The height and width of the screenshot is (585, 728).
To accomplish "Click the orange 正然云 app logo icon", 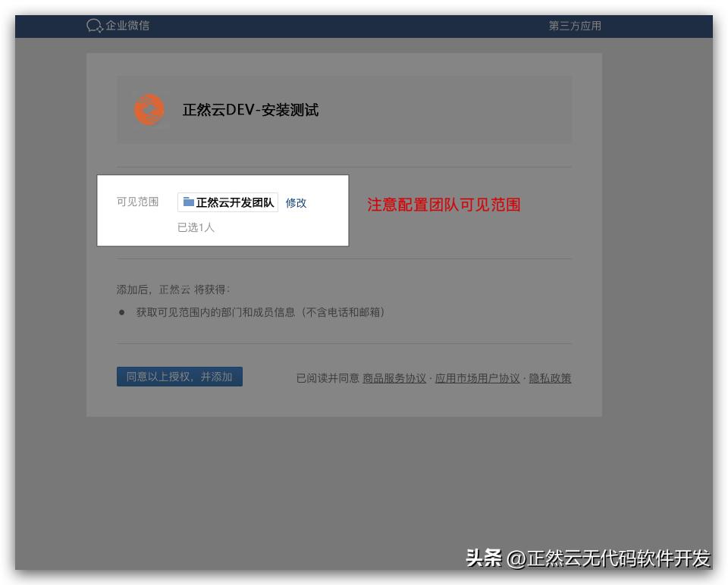I will (149, 108).
